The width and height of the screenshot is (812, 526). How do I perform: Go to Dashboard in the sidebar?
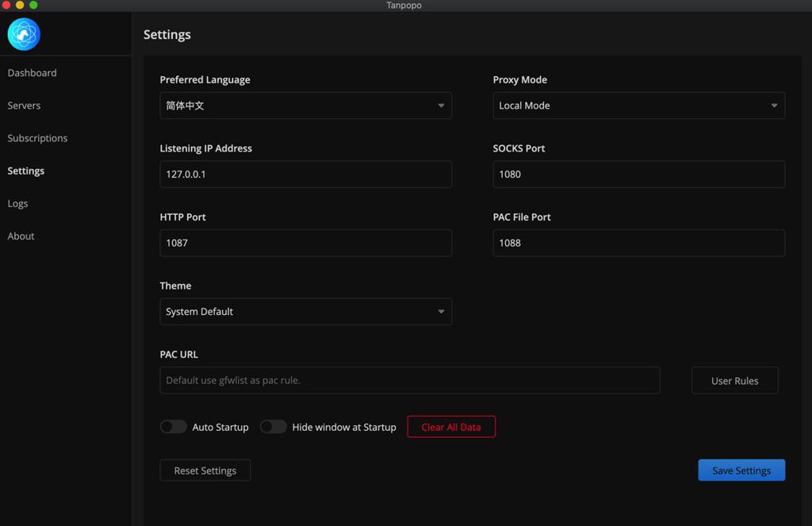(33, 73)
